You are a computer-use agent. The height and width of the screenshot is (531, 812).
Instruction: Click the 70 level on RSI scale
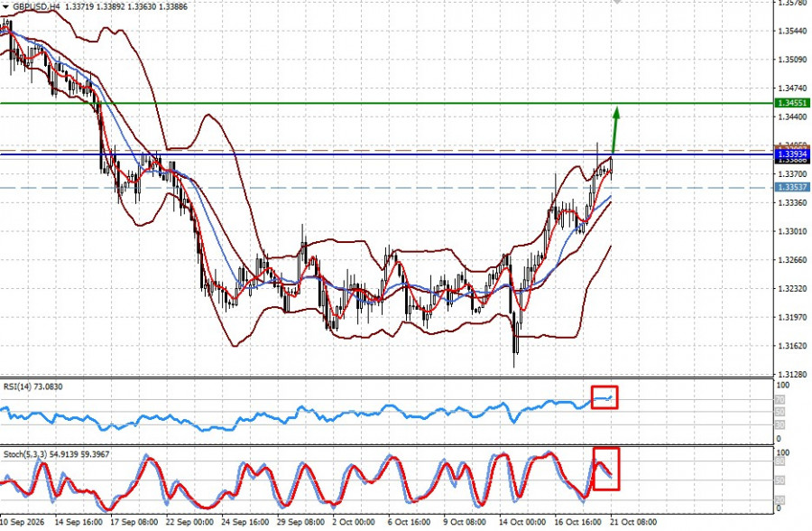pos(780,400)
